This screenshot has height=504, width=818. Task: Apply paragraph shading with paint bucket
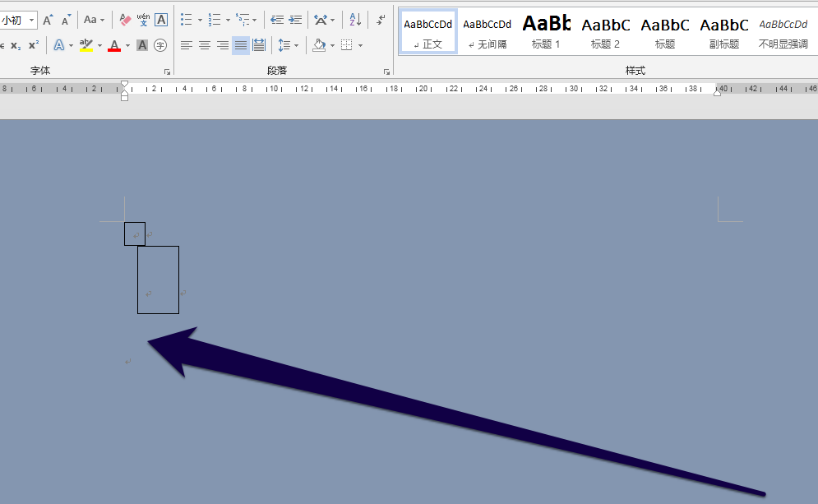coord(319,45)
